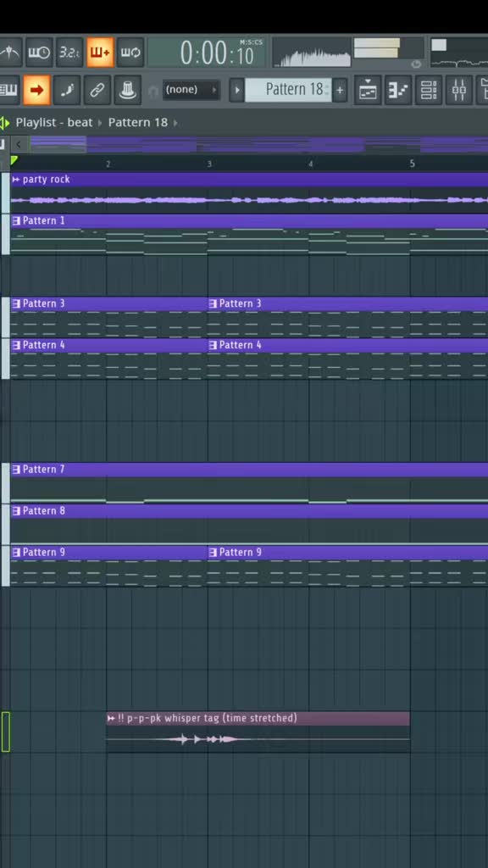Enable loop recording icon
488x868 pixels.
(130, 53)
